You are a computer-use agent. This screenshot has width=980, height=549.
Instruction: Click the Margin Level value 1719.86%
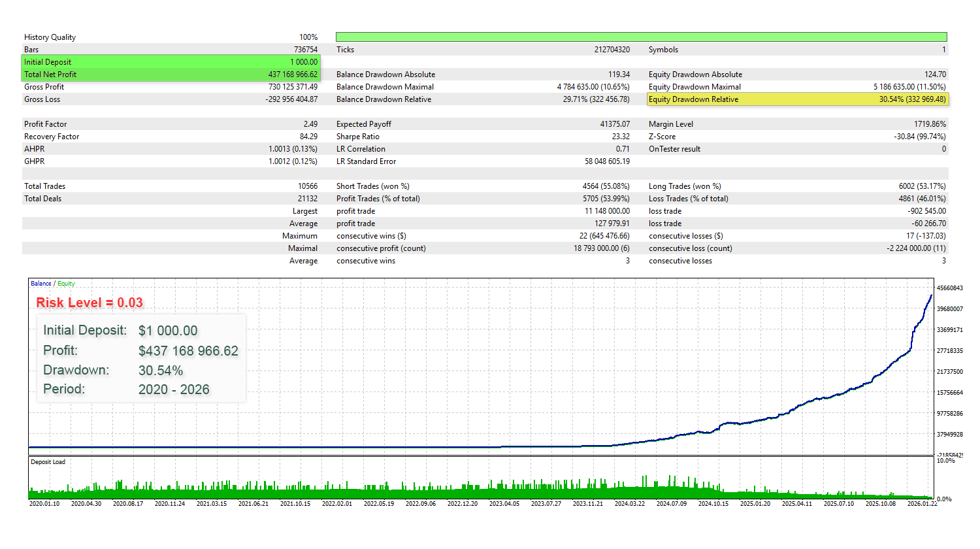pyautogui.click(x=930, y=124)
